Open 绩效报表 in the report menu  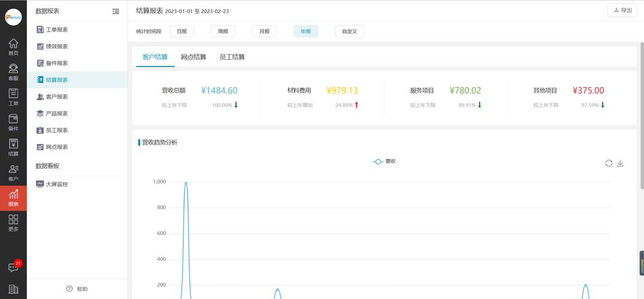coord(77,47)
